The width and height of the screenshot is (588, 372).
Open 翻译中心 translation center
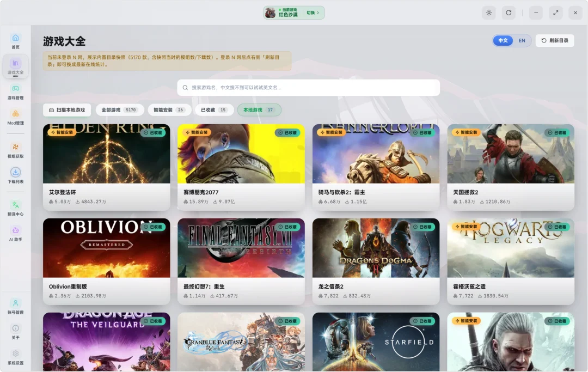pyautogui.click(x=15, y=208)
